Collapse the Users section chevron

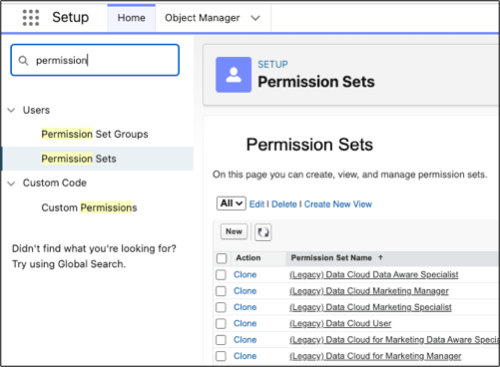coord(11,110)
